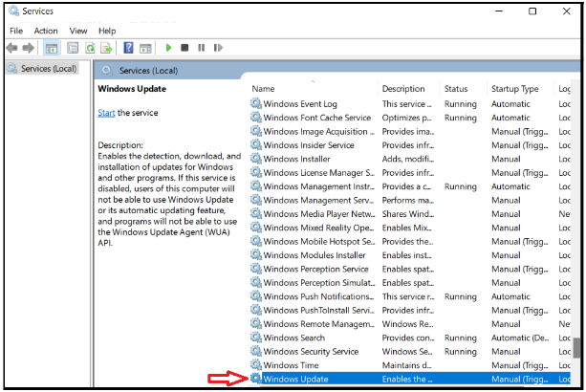Click the Start the service link

point(106,113)
